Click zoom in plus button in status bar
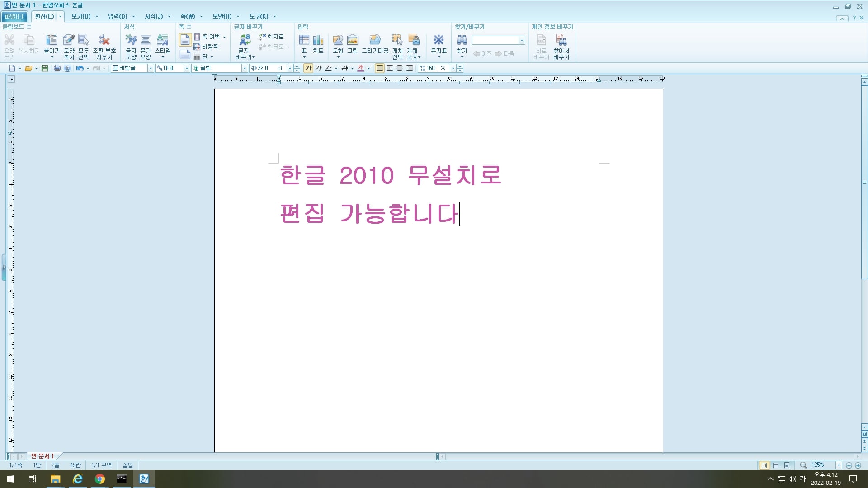The width and height of the screenshot is (868, 488). pyautogui.click(x=858, y=465)
